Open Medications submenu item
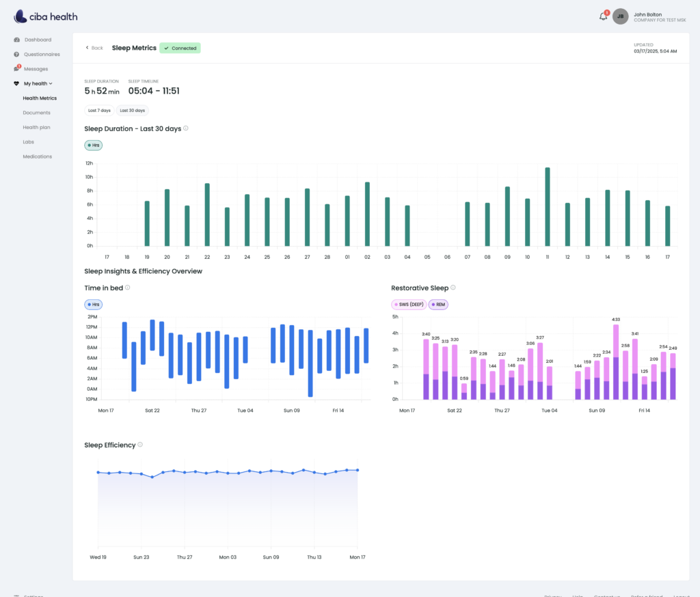The width and height of the screenshot is (700, 597). coord(38,156)
